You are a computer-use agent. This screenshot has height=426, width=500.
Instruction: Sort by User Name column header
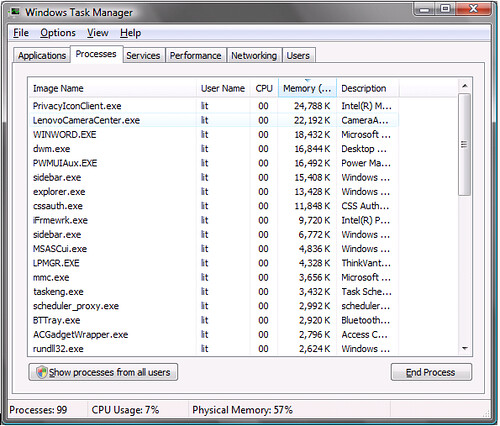pyautogui.click(x=223, y=88)
